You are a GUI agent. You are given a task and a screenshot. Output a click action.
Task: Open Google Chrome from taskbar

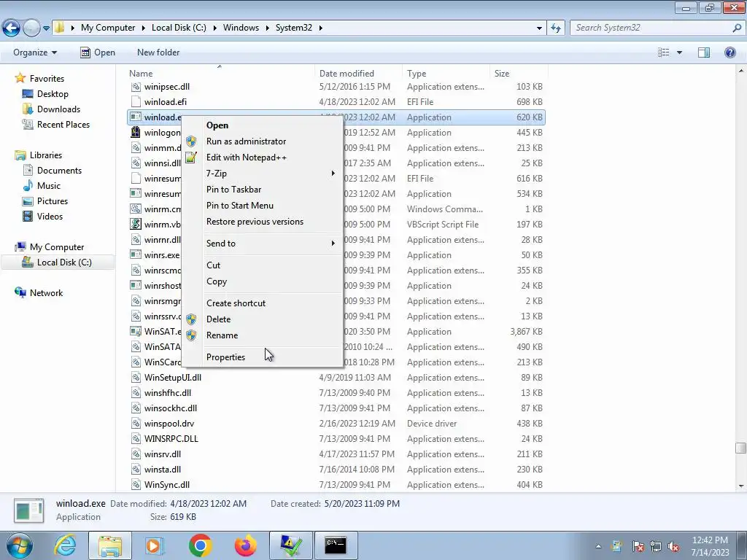200,545
